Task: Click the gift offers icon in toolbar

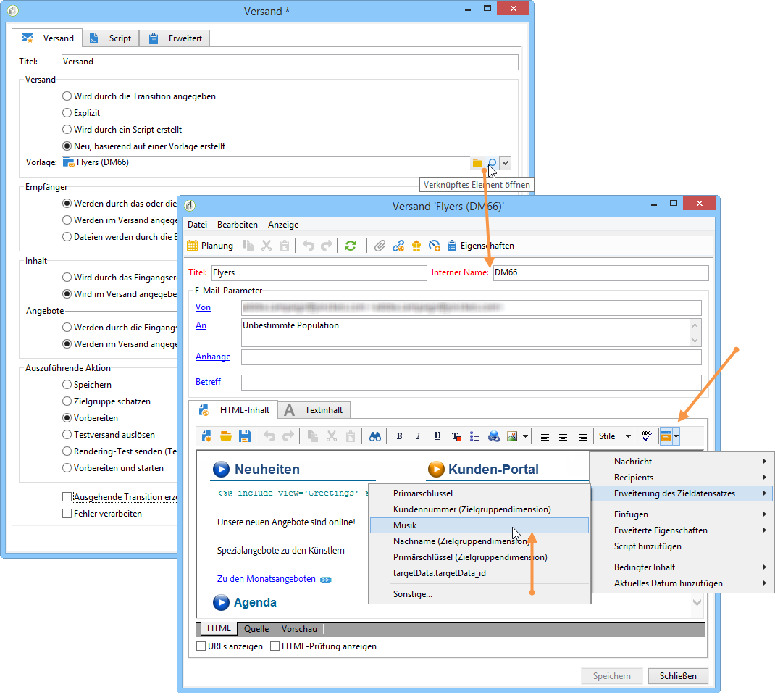Action: 416,246
